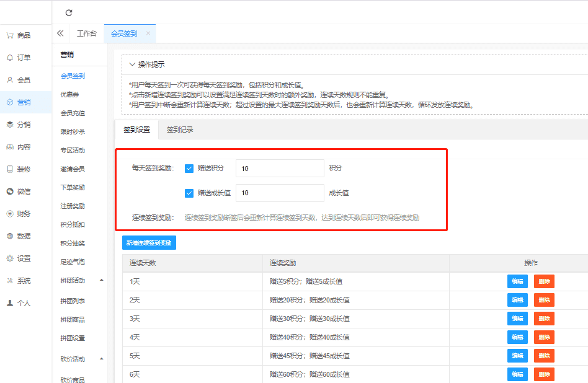Screen dimensions: 588x383
Task: Uncheck the 赠送成长值 checkbox
Action: [x=189, y=193]
